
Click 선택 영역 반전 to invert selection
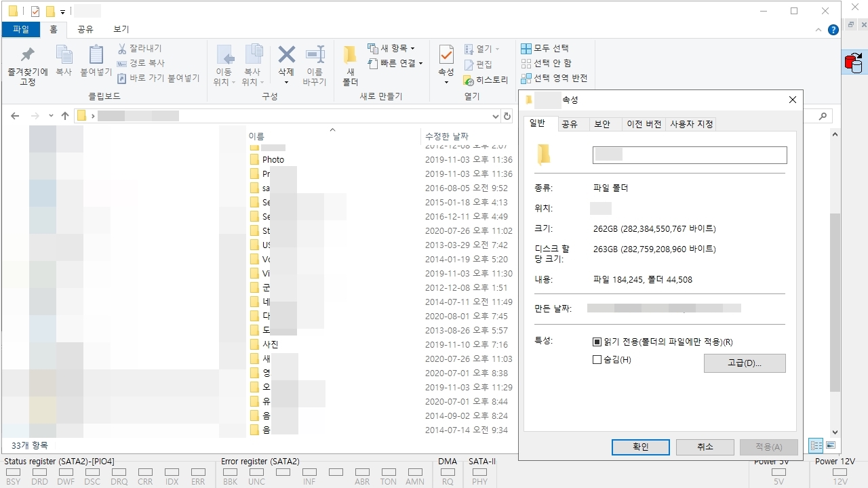click(x=554, y=79)
